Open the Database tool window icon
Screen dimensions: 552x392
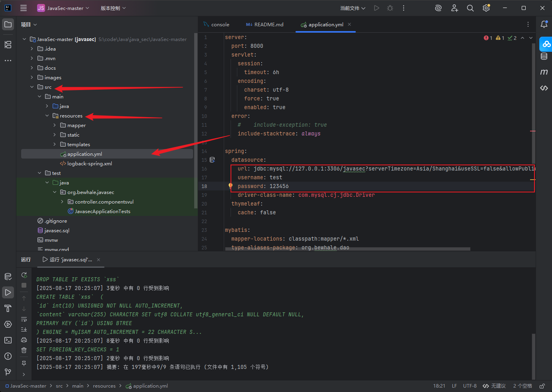[544, 56]
